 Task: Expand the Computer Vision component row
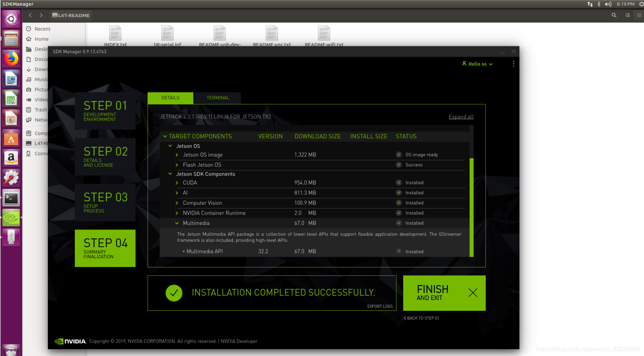pos(177,203)
